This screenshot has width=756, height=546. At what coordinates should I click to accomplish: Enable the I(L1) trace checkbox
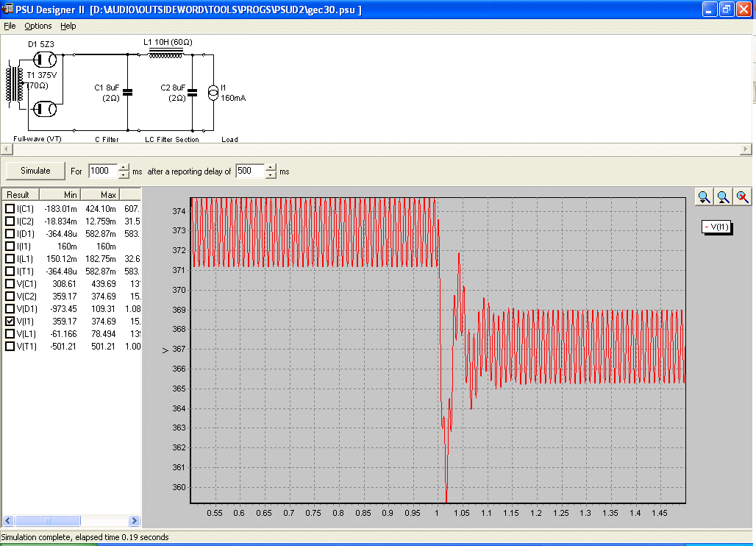(x=10, y=259)
